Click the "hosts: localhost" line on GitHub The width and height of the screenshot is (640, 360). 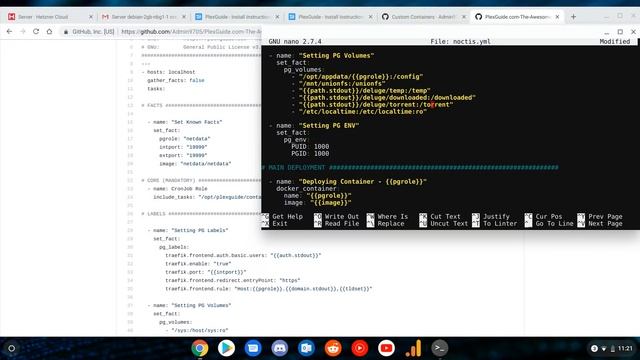tap(169, 72)
